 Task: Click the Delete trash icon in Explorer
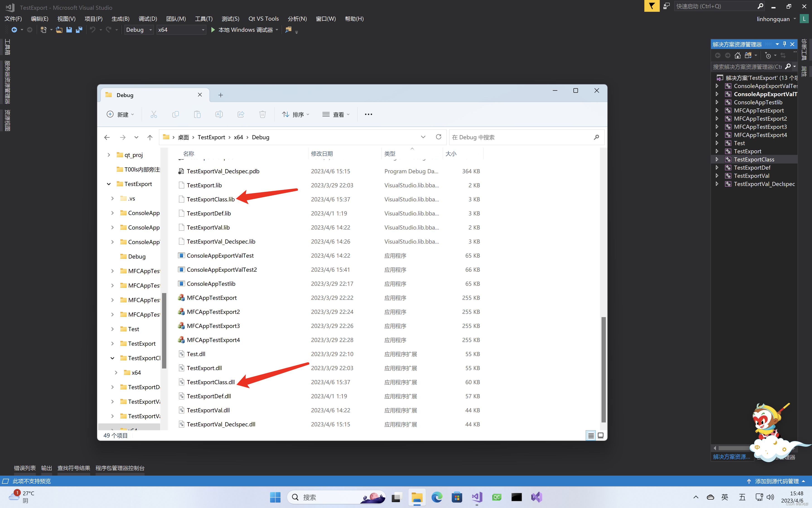point(263,115)
